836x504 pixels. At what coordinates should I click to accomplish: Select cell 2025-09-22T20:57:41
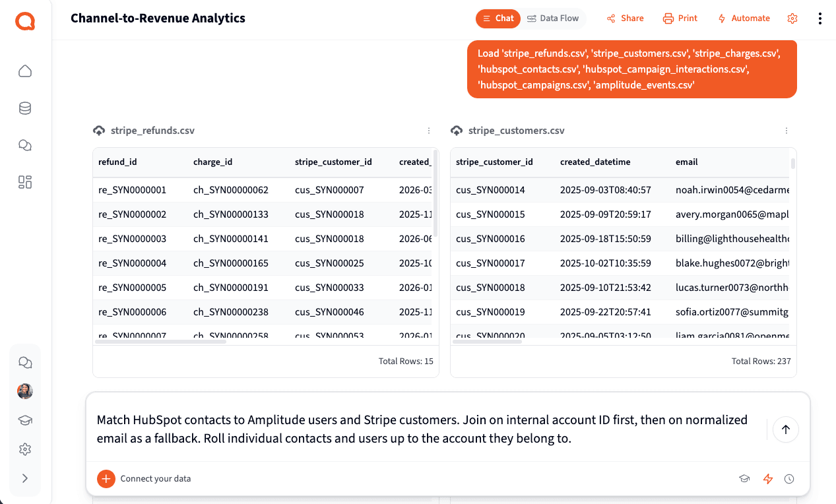(606, 312)
